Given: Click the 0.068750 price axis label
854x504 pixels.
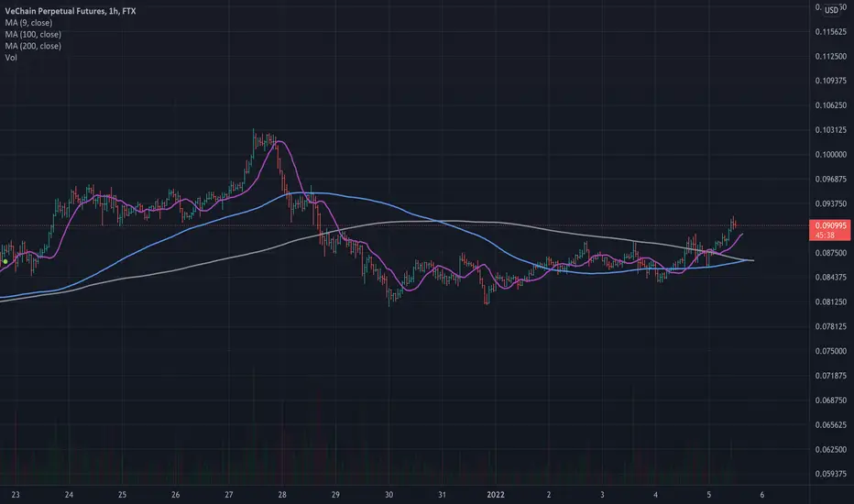Looking at the screenshot, I should (x=830, y=400).
